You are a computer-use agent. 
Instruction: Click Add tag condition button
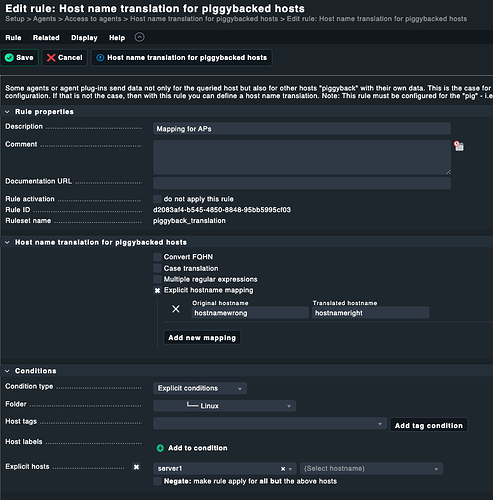[x=429, y=425]
